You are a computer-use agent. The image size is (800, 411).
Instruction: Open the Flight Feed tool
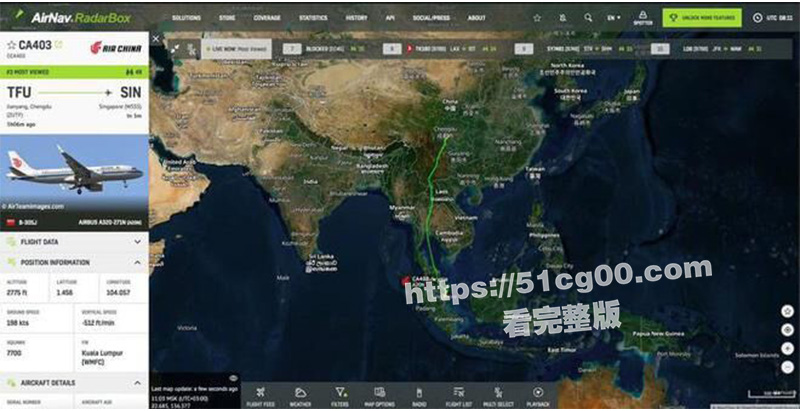click(261, 397)
